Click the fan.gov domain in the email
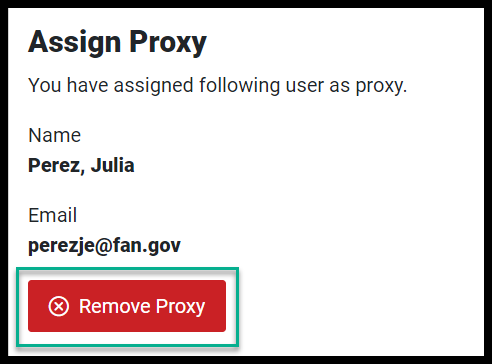Image resolution: width=492 pixels, height=364 pixels. (x=146, y=246)
